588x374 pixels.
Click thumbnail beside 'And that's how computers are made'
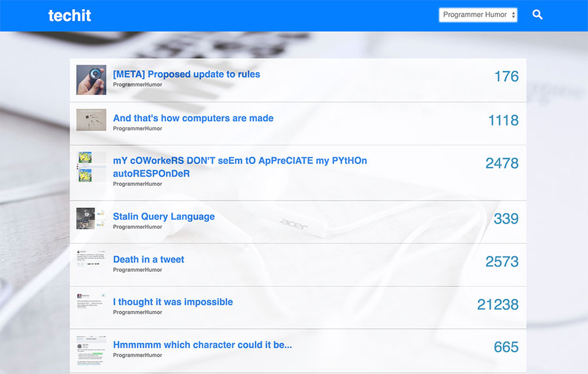91,120
